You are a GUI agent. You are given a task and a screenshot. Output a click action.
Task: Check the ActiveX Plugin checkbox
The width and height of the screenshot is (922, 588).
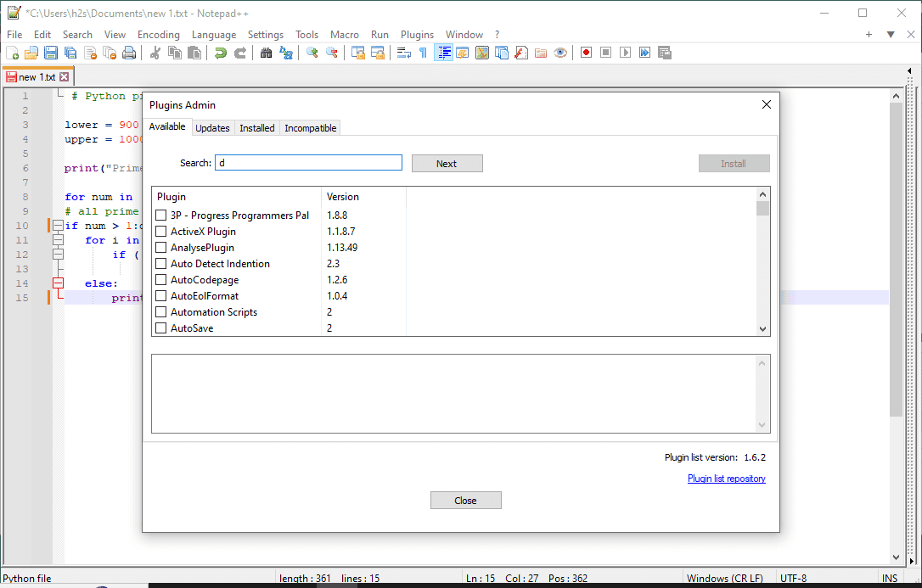point(160,232)
